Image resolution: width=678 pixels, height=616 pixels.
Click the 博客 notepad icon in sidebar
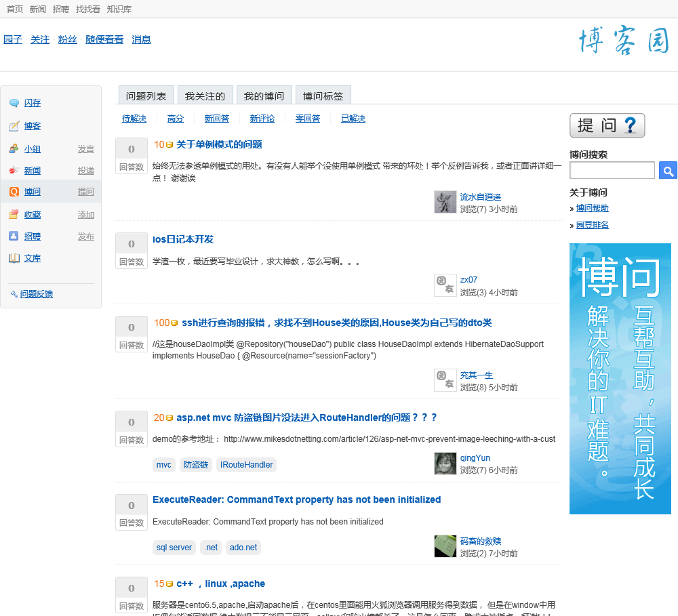(x=14, y=126)
